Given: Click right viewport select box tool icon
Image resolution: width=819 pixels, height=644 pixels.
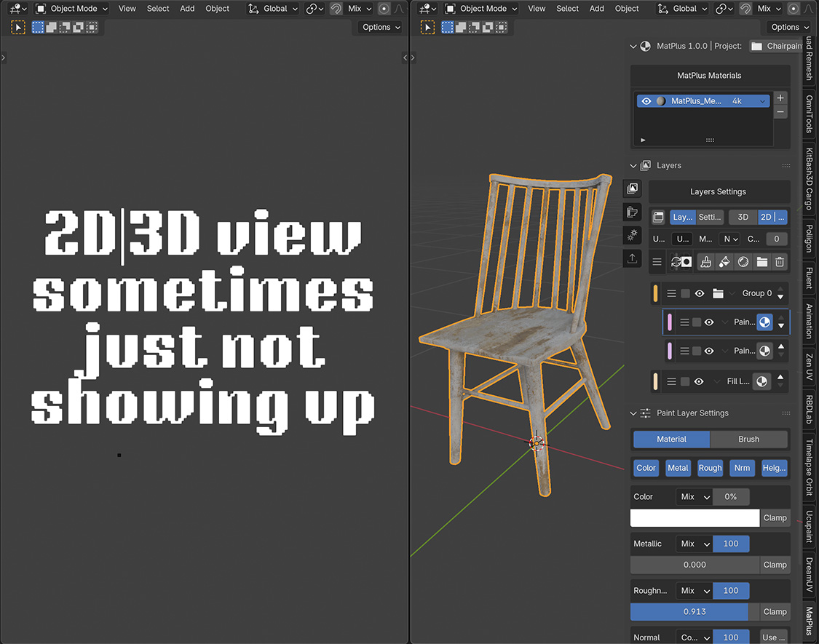Looking at the screenshot, I should [x=428, y=27].
